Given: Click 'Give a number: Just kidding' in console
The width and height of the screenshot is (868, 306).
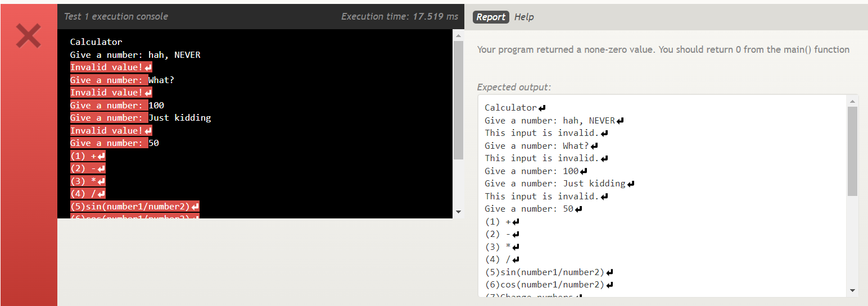Looking at the screenshot, I should tap(141, 117).
